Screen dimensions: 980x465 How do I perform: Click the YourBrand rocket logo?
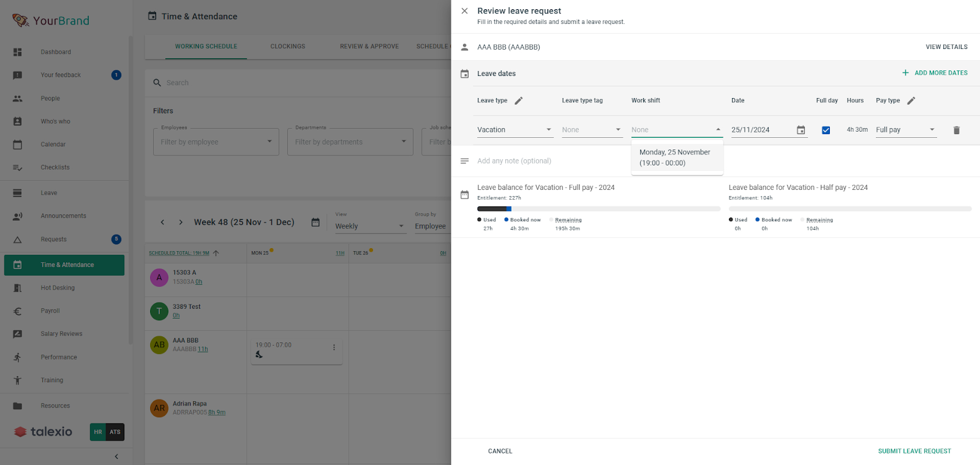pos(21,20)
